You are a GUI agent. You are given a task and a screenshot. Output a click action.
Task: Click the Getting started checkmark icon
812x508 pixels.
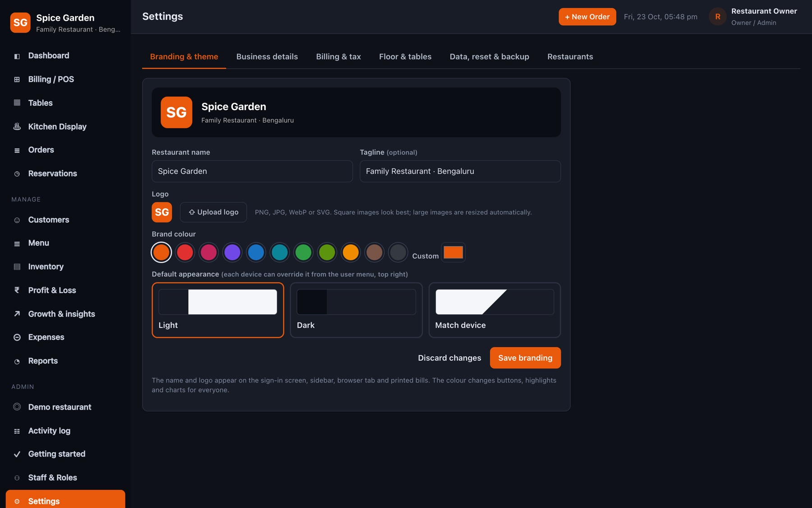[17, 454]
